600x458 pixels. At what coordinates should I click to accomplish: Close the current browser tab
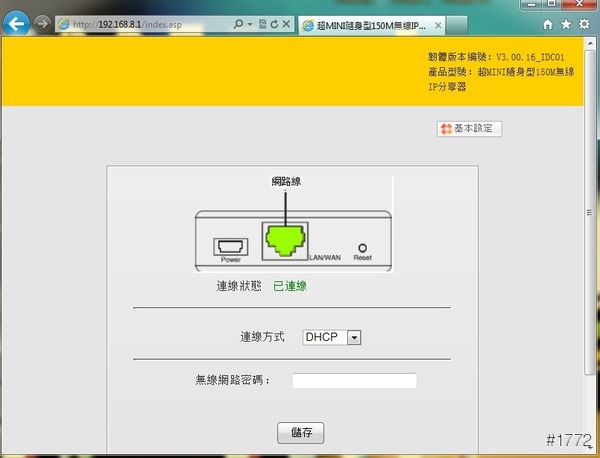click(437, 23)
